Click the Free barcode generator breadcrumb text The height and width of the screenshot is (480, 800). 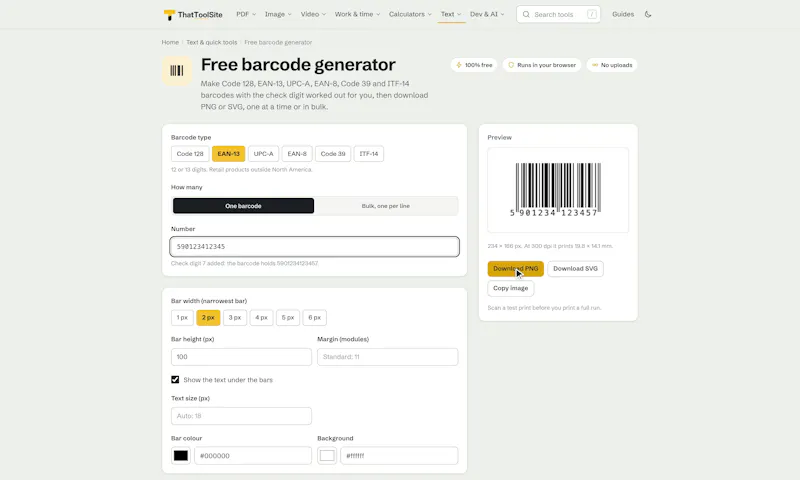pyautogui.click(x=278, y=42)
